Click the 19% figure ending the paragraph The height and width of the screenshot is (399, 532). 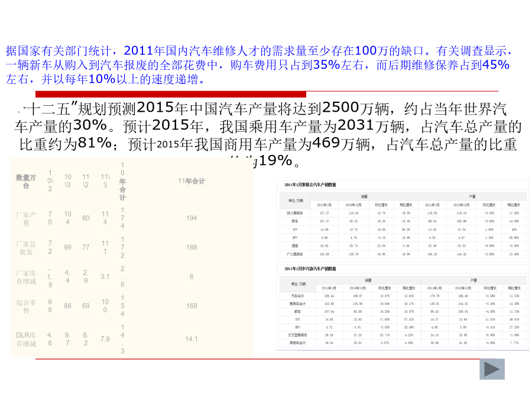(275, 160)
